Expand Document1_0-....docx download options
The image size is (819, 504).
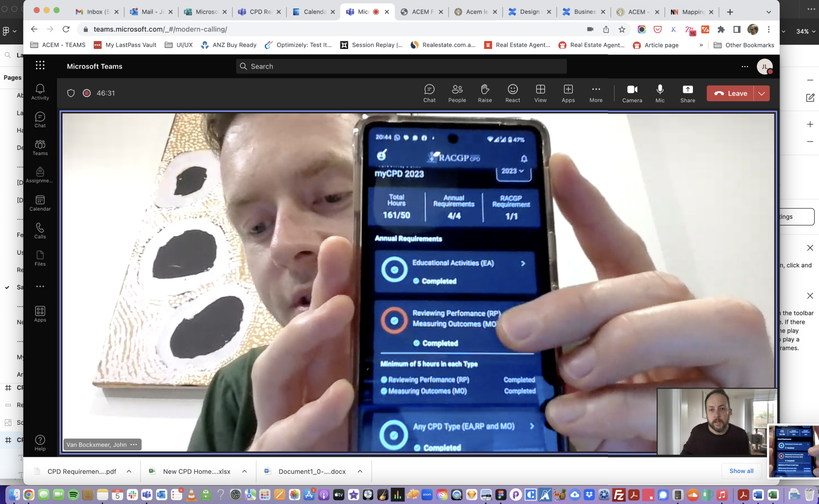[360, 471]
